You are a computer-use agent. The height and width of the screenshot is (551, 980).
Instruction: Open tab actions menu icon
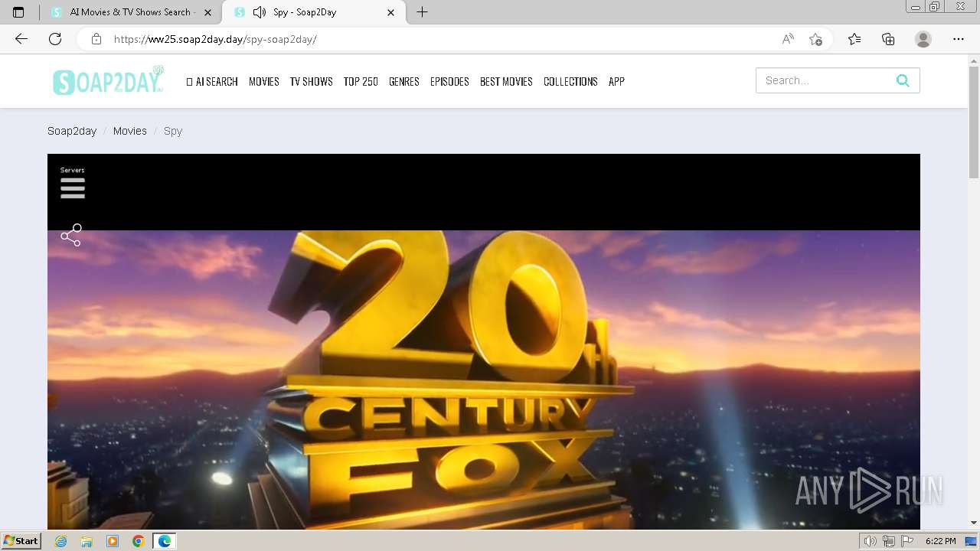pos(18,12)
